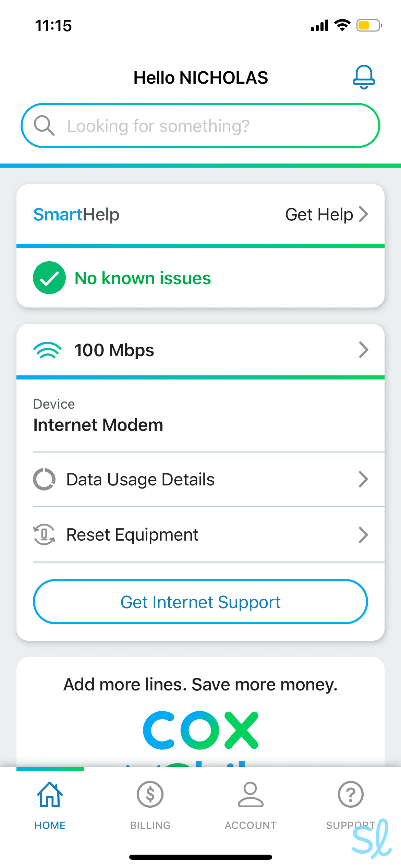The width and height of the screenshot is (401, 868).
Task: Select the SmartHelp label
Action: pos(76,214)
